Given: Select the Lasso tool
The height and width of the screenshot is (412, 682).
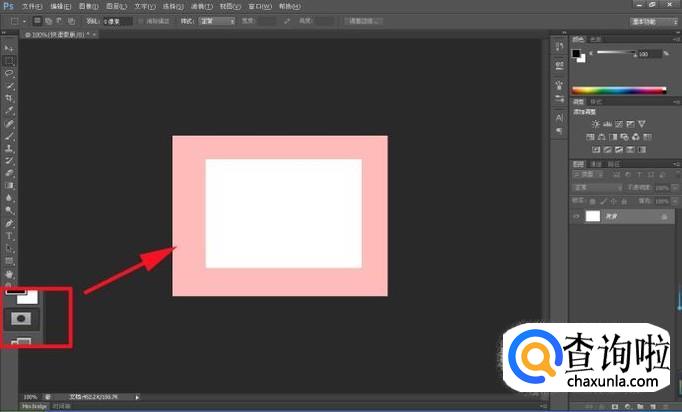Looking at the screenshot, I should tap(9, 73).
